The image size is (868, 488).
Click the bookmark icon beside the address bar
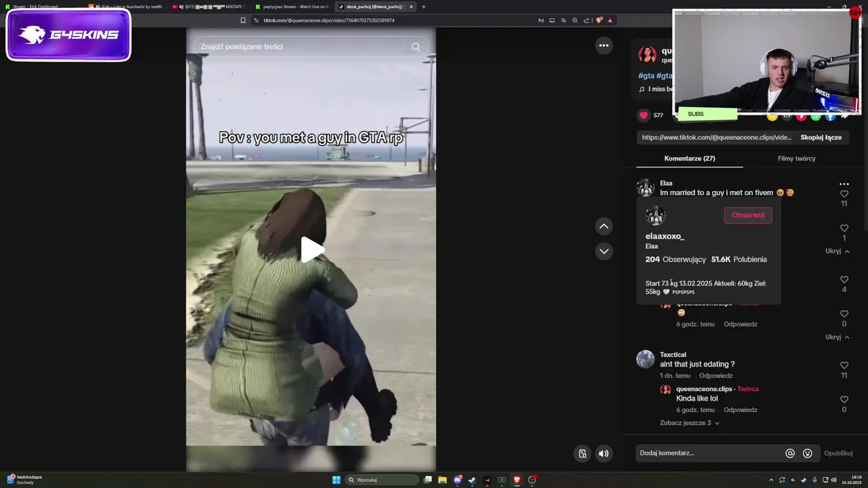coord(243,20)
